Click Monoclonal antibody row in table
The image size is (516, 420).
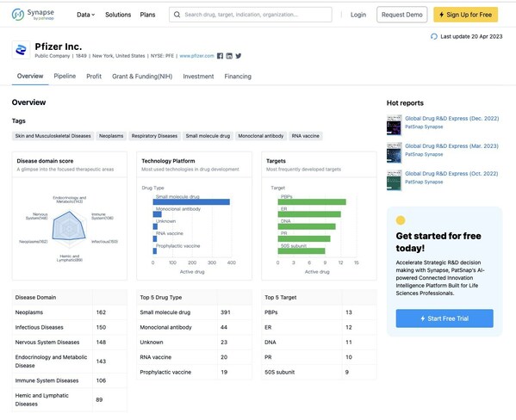click(194, 328)
